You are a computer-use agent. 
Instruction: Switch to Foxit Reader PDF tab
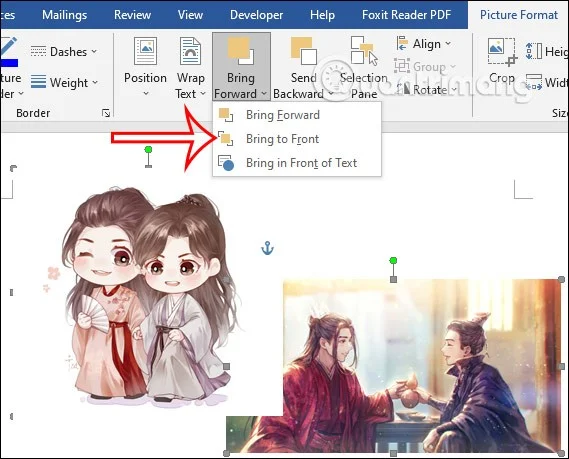point(406,15)
